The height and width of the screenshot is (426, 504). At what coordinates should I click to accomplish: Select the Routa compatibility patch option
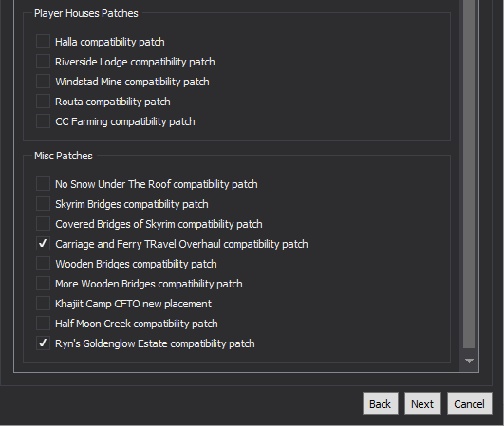coord(43,102)
